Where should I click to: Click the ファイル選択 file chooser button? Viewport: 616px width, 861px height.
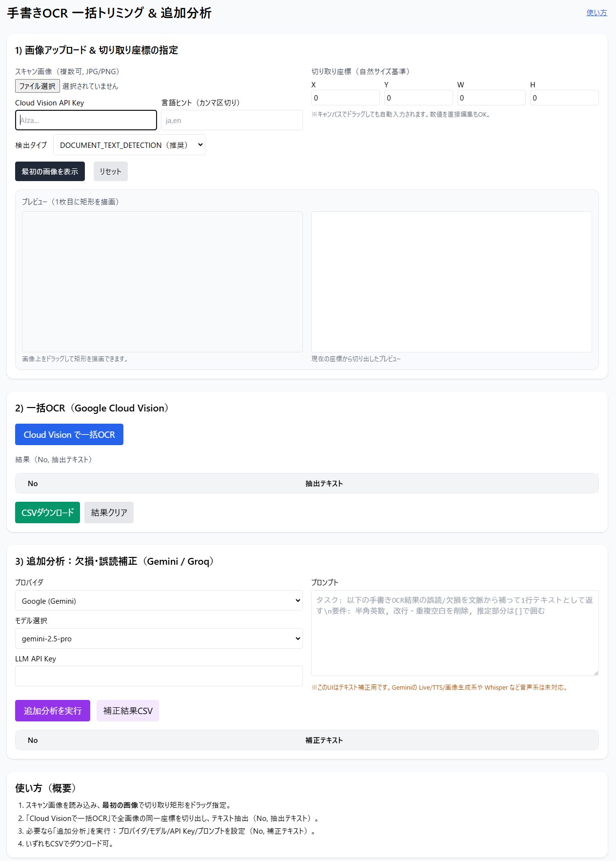[x=38, y=86]
